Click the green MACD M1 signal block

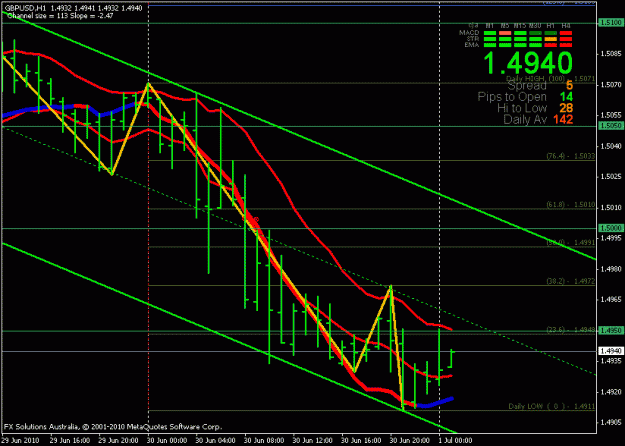pos(490,33)
